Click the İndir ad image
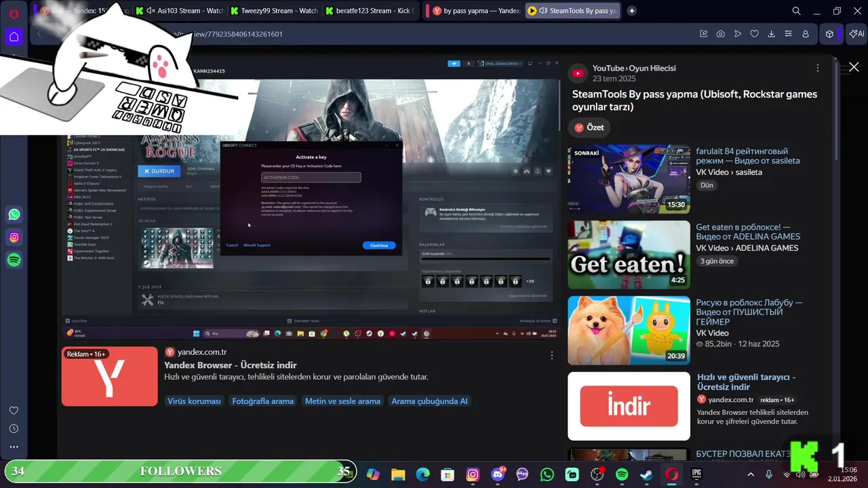868x488 pixels. coord(629,406)
